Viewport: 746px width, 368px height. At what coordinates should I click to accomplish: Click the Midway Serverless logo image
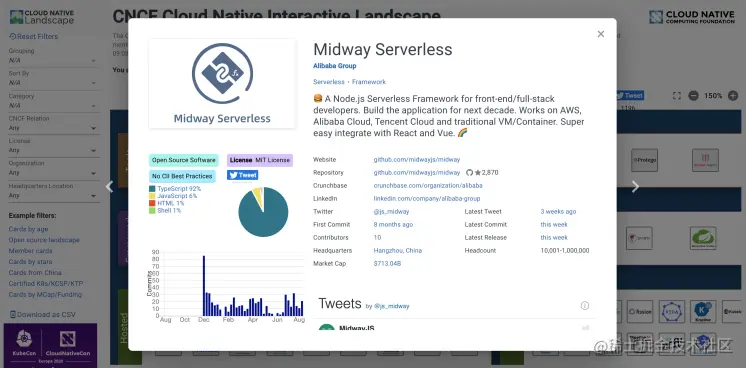click(x=222, y=84)
